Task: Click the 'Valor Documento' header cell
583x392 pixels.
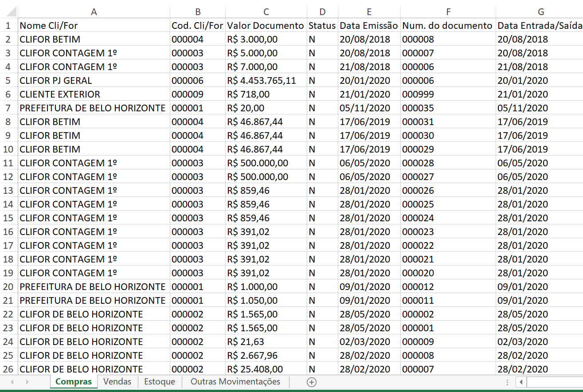Action: tap(266, 26)
